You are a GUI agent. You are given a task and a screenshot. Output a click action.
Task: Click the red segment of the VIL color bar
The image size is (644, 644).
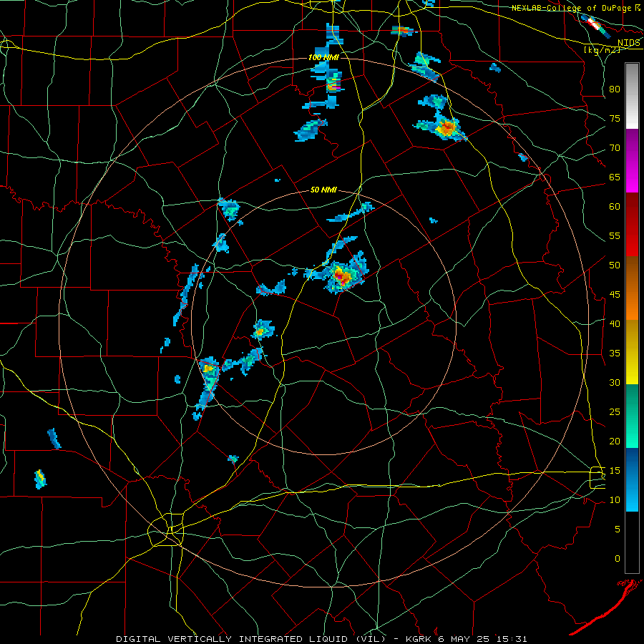point(632,225)
